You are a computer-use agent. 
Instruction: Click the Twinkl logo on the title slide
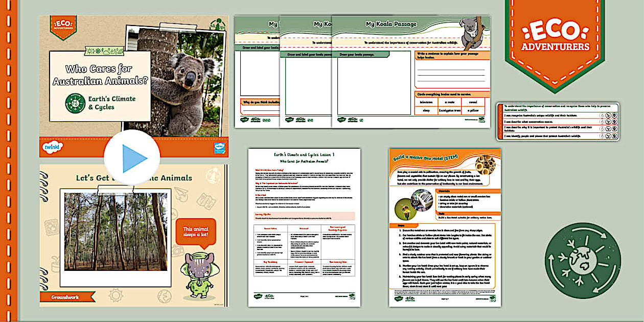[53, 147]
